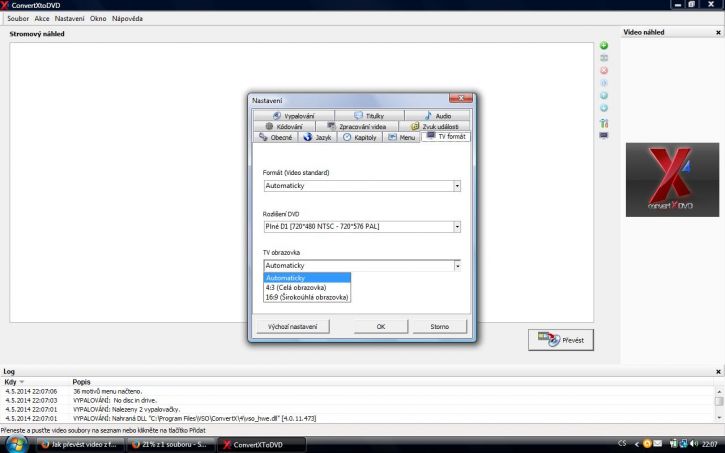Switch to the Zpracování videa tab
725x453 pixels.
pyautogui.click(x=357, y=126)
